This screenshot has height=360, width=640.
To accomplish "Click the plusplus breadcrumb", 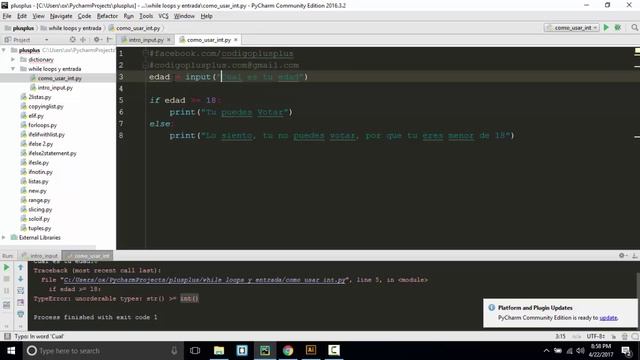I will click(20, 28).
